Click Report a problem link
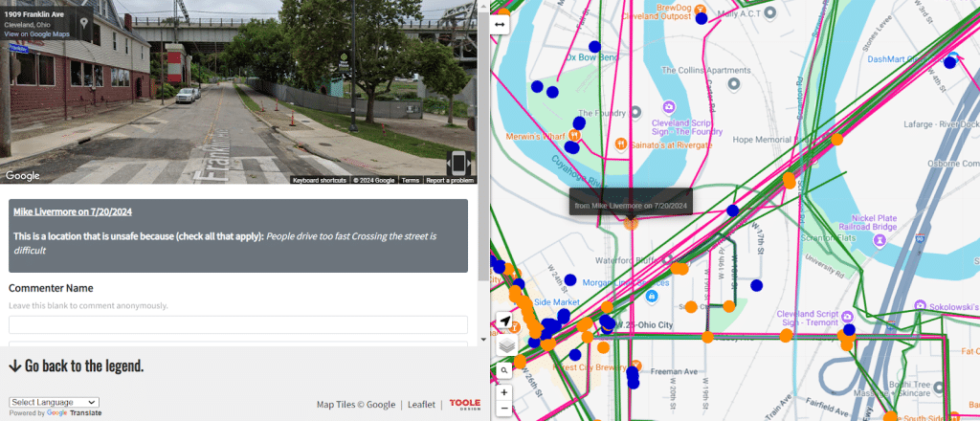Screen dimensions: 980x421 click(449, 180)
